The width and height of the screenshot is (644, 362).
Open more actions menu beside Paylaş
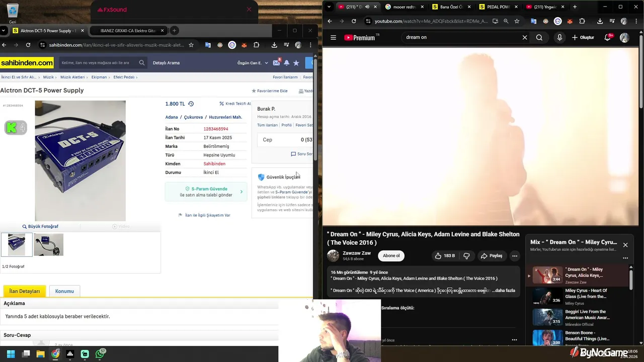(x=515, y=255)
